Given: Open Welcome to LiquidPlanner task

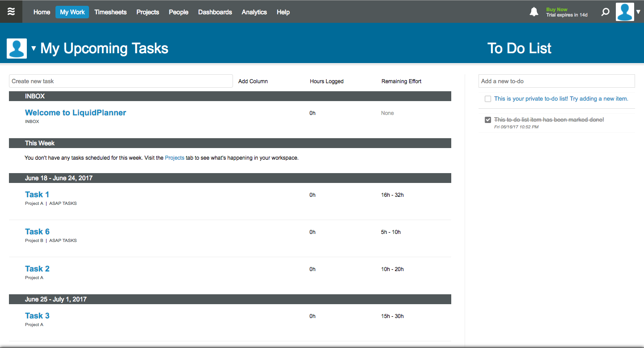Looking at the screenshot, I should point(76,113).
